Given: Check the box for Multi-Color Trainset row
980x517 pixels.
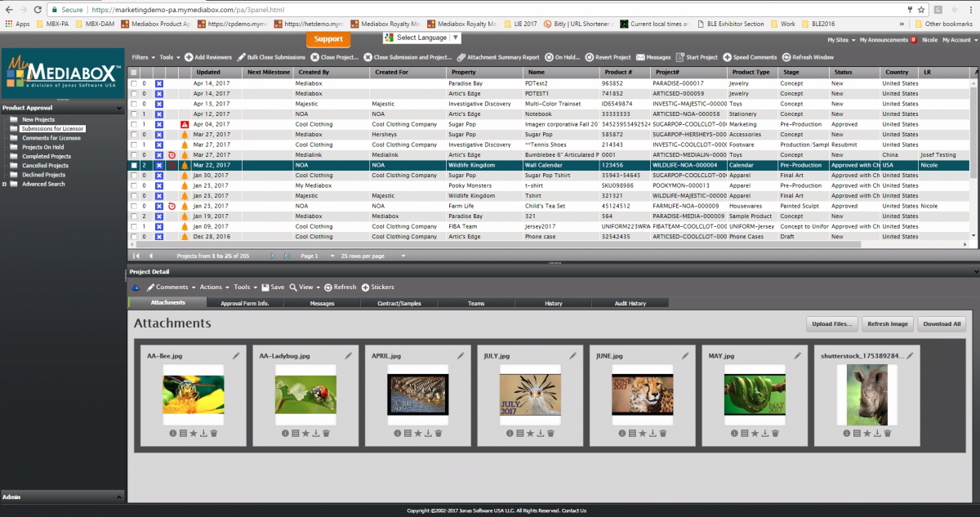Looking at the screenshot, I should 134,104.
